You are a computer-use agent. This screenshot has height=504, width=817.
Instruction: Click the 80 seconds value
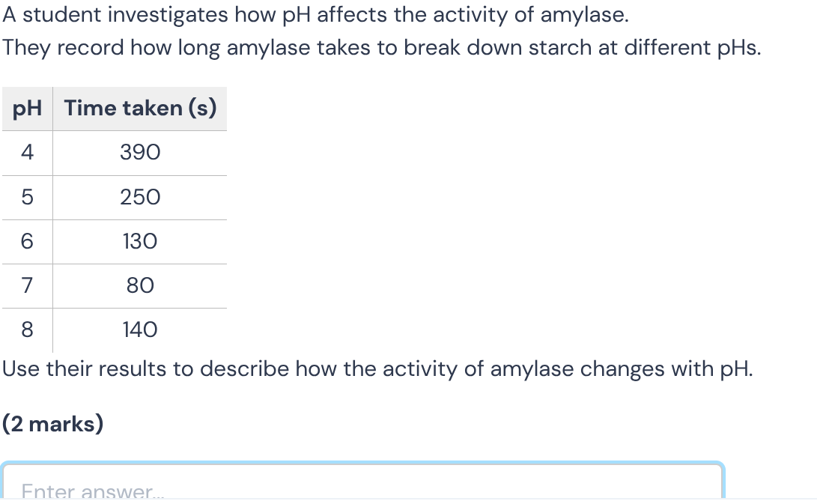[140, 286]
